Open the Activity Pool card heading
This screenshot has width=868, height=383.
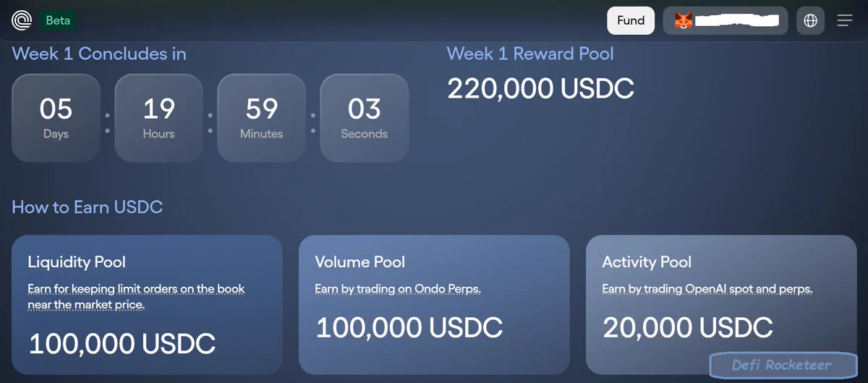point(647,262)
